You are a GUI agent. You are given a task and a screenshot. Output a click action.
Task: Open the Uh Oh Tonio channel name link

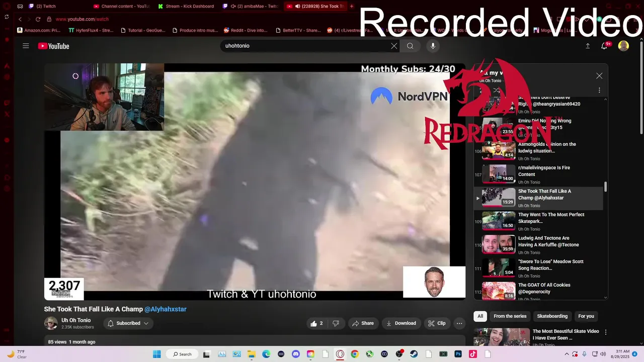click(x=76, y=320)
